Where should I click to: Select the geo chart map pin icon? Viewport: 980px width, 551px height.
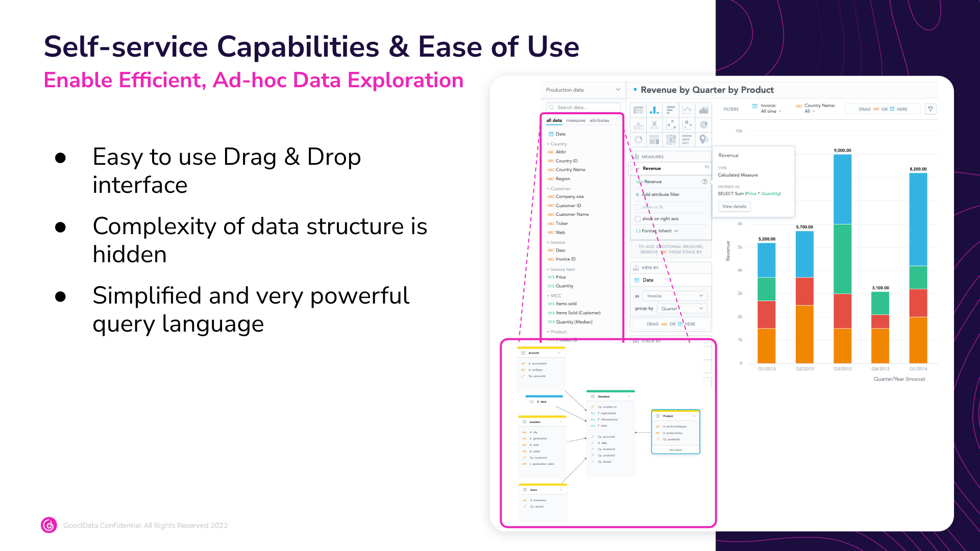(704, 140)
